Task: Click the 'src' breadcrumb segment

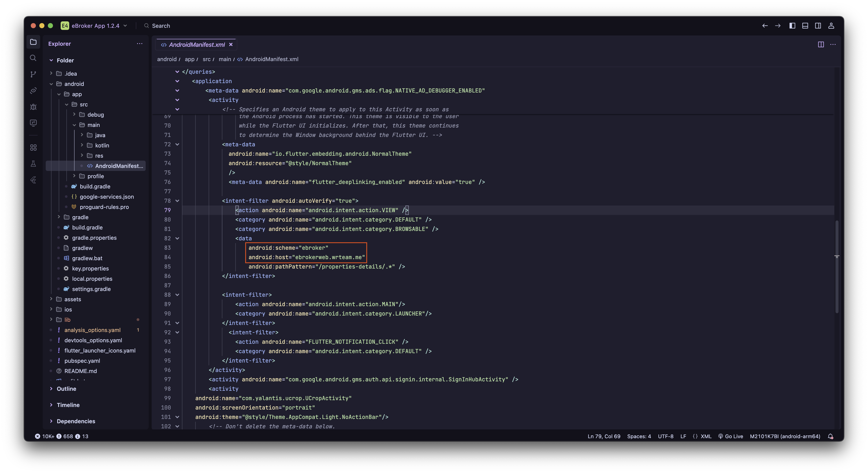Action: [x=207, y=59]
